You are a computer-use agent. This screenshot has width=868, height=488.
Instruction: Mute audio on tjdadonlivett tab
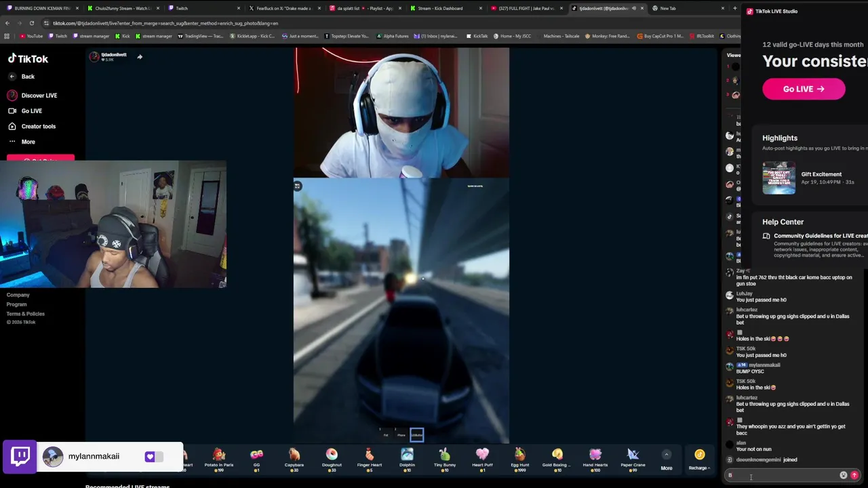tap(634, 8)
